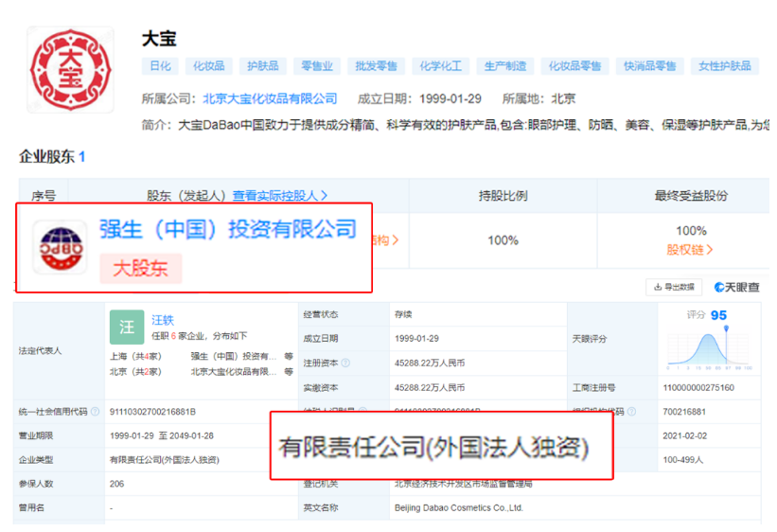Click the header text 所属地: 北京

click(539, 98)
